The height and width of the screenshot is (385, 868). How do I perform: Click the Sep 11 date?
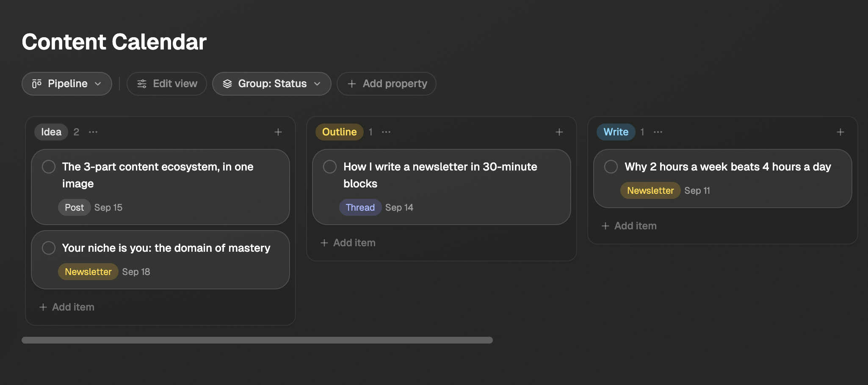[697, 190]
